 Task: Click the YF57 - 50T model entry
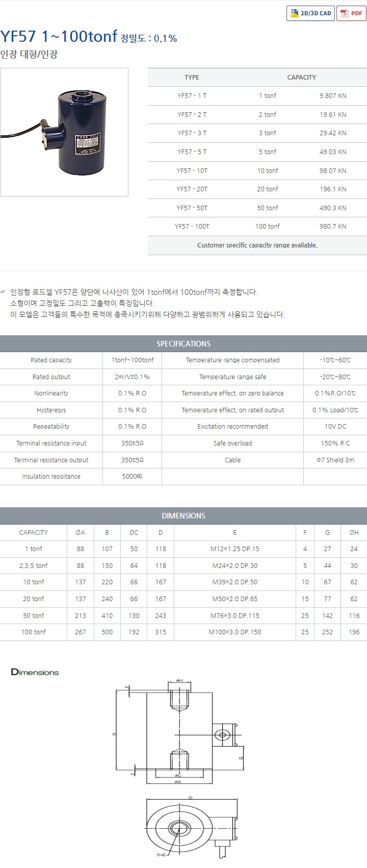[192, 208]
